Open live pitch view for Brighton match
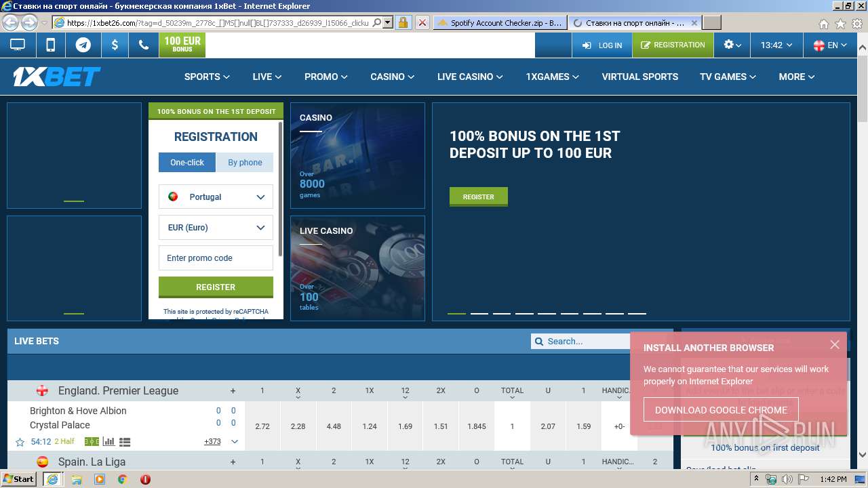Screen dimensions: 868x488 pyautogui.click(x=92, y=442)
